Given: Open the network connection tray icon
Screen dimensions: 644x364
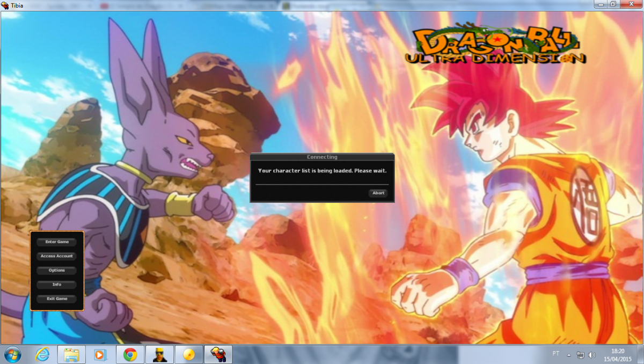Looking at the screenshot, I should tap(581, 355).
